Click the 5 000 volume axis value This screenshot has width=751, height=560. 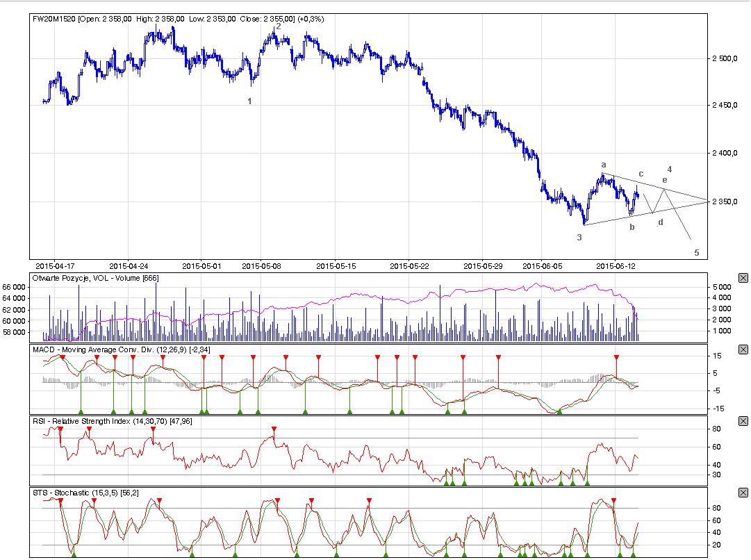point(722,287)
